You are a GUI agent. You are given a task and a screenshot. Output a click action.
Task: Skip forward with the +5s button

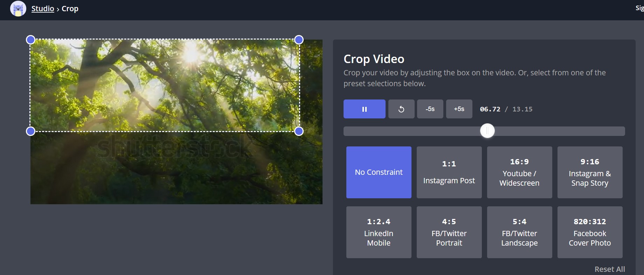click(459, 109)
